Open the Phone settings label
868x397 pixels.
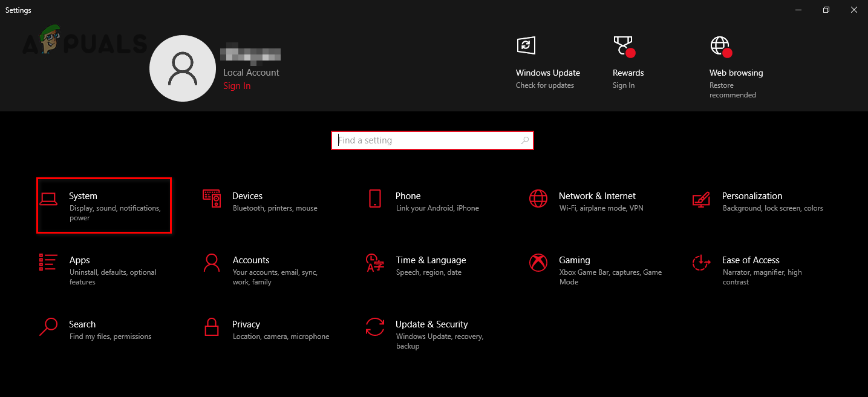click(x=408, y=196)
